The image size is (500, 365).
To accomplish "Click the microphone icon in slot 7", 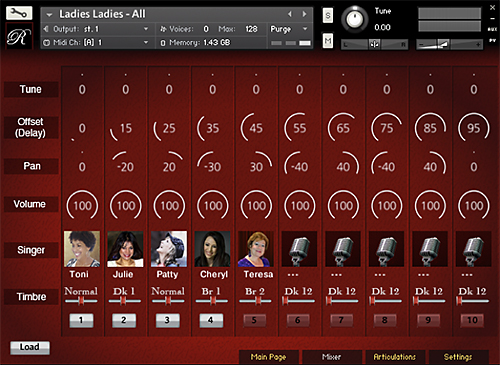I will 343,249.
